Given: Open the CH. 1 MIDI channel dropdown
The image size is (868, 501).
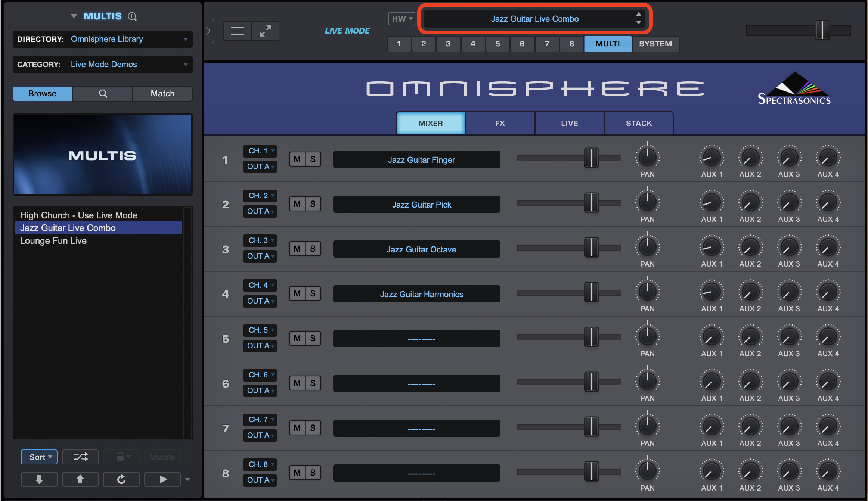Looking at the screenshot, I should coord(260,151).
